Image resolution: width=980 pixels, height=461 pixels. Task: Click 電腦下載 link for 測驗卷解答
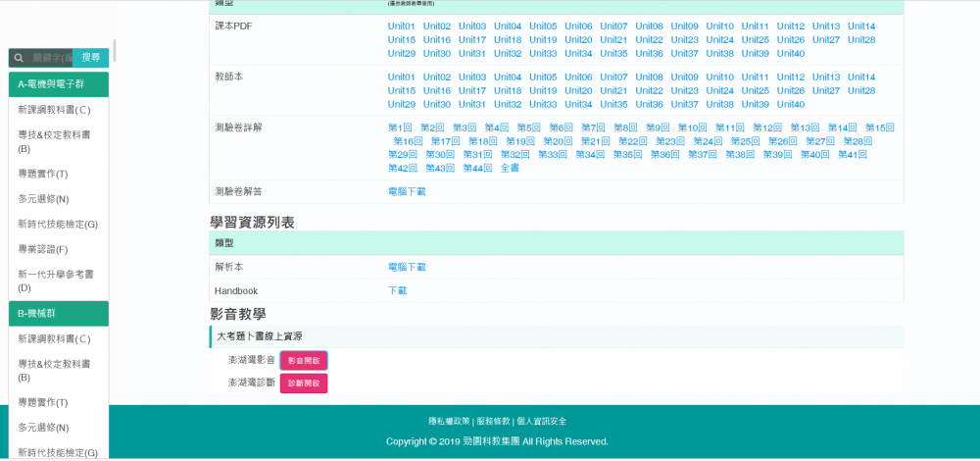tap(407, 191)
